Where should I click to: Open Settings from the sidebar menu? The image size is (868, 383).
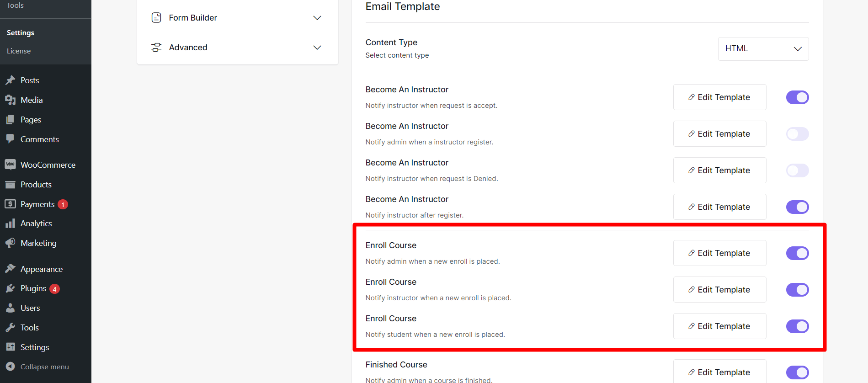20,32
